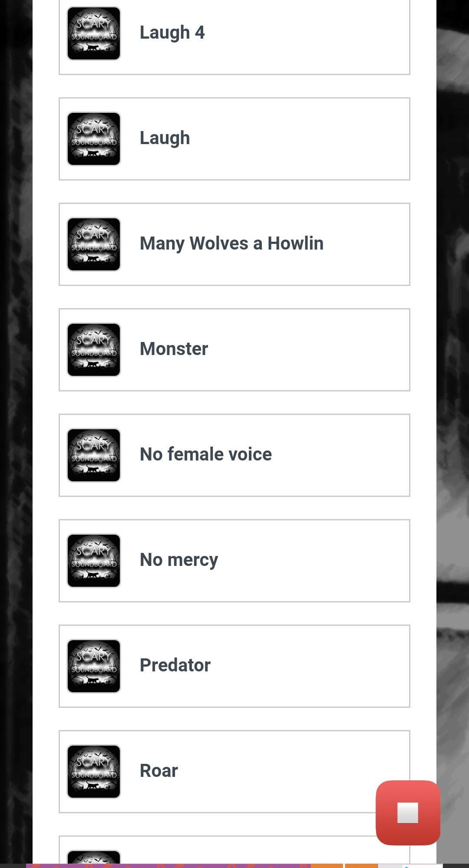The height and width of the screenshot is (868, 469).
Task: Choose the Roar list item text
Action: point(159,771)
